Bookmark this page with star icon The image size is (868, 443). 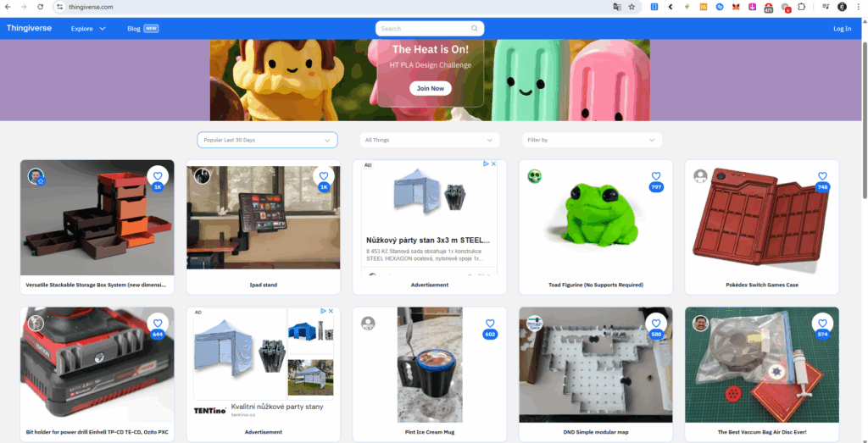tap(632, 7)
